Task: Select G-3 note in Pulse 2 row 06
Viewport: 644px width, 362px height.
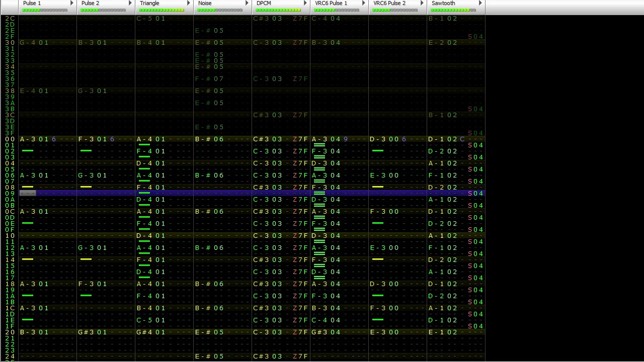Action: [86, 175]
